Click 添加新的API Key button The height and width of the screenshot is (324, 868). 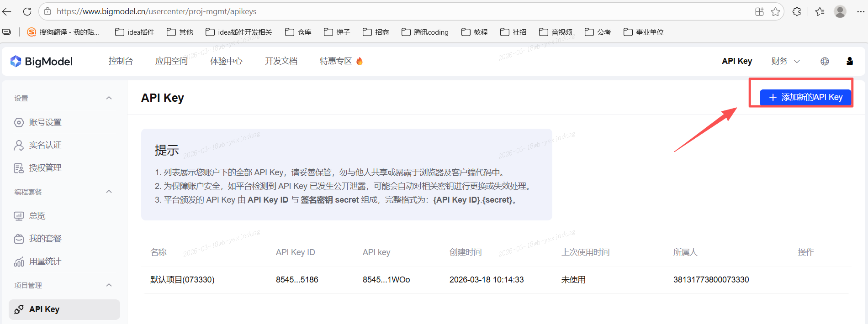(x=805, y=97)
